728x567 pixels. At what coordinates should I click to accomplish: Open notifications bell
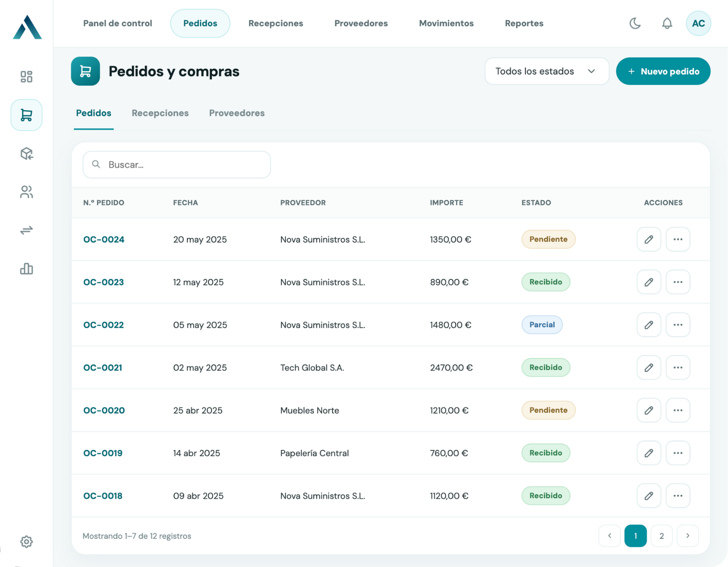tap(667, 23)
